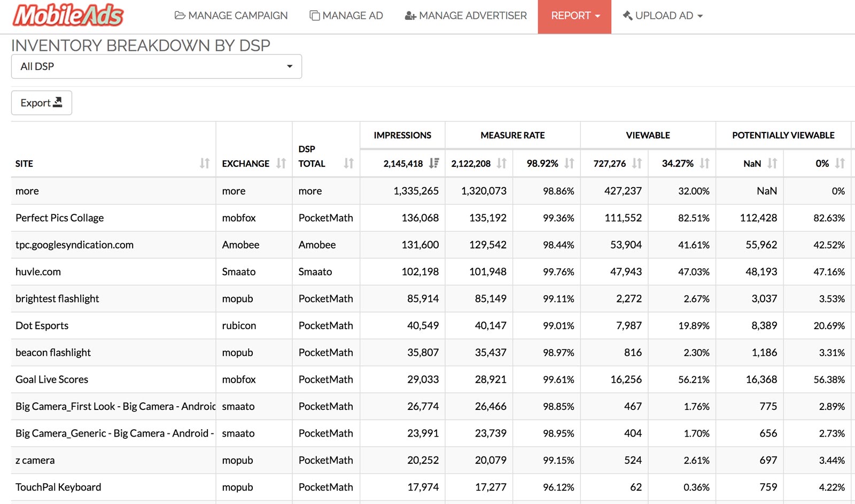The image size is (855, 504).
Task: Click the tpc.googlesyndication.com site entry
Action: (74, 245)
